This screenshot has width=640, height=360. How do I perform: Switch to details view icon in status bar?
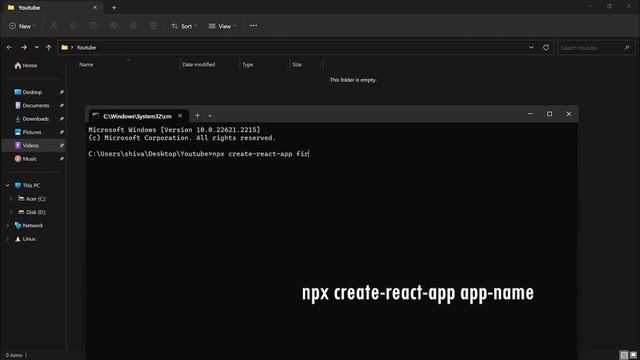[x=624, y=355]
